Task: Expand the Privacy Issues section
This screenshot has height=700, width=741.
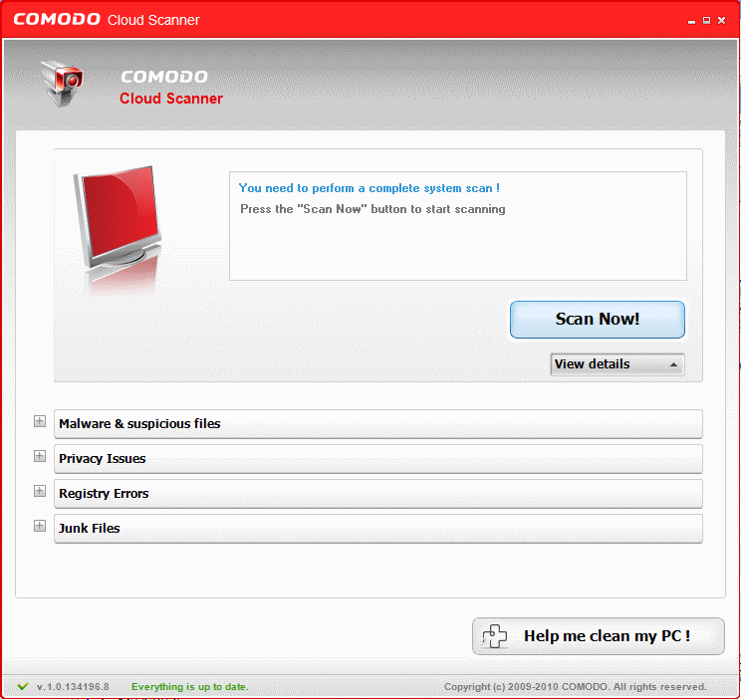Action: (x=40, y=456)
